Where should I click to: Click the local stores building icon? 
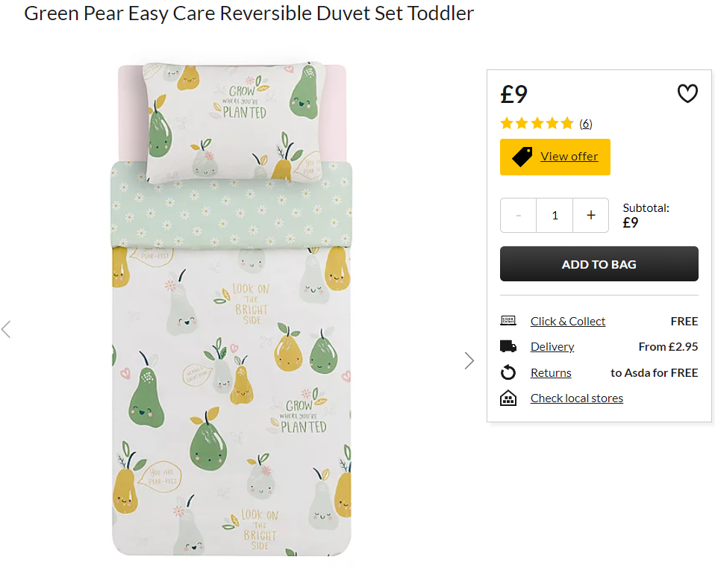pos(508,398)
